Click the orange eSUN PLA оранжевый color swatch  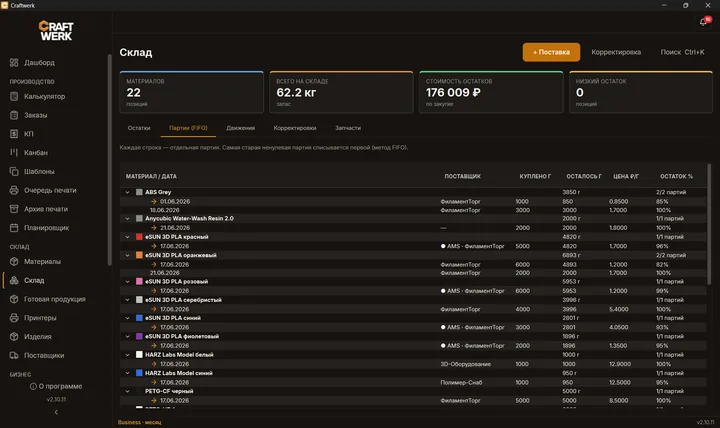pos(139,255)
